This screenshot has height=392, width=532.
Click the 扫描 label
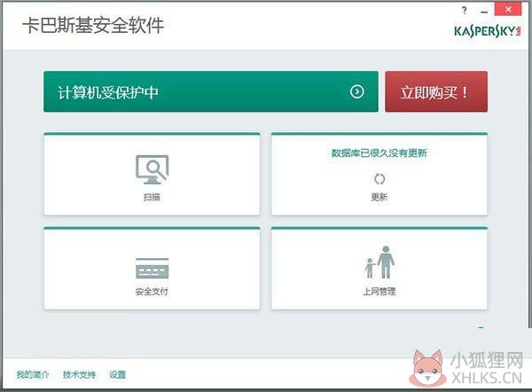[x=152, y=197]
